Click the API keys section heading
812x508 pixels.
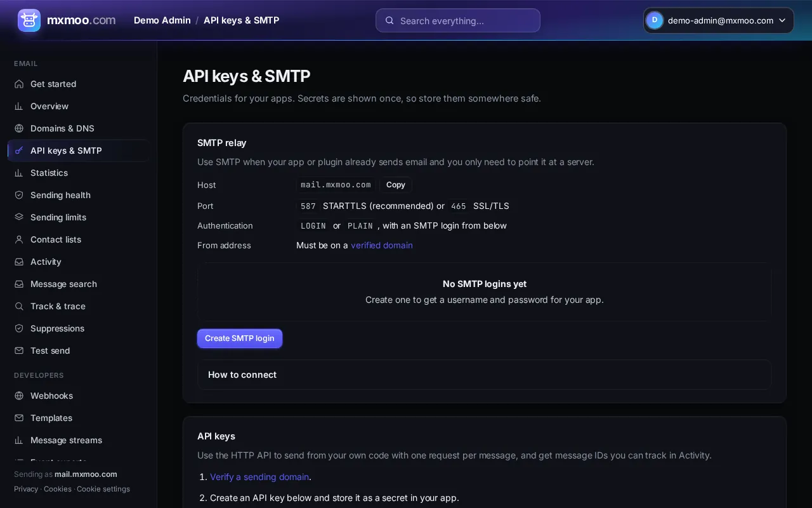(x=216, y=436)
